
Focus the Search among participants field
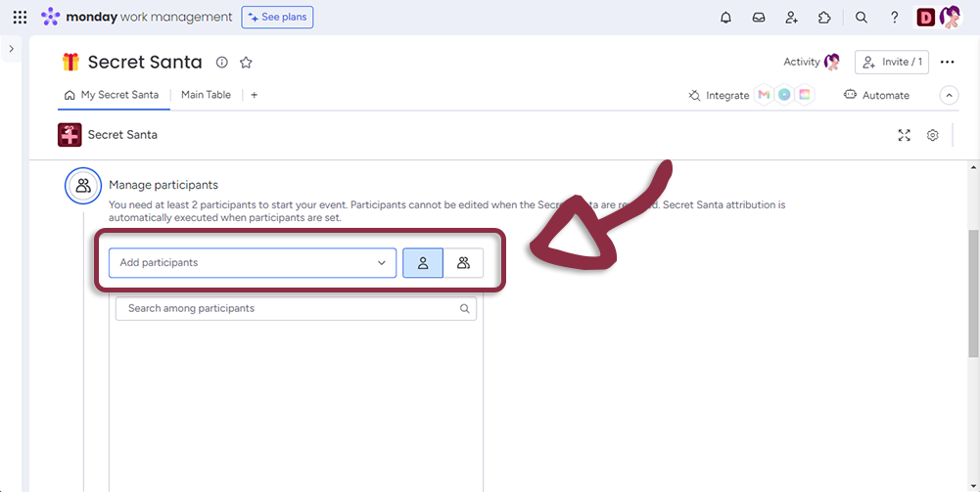289,308
